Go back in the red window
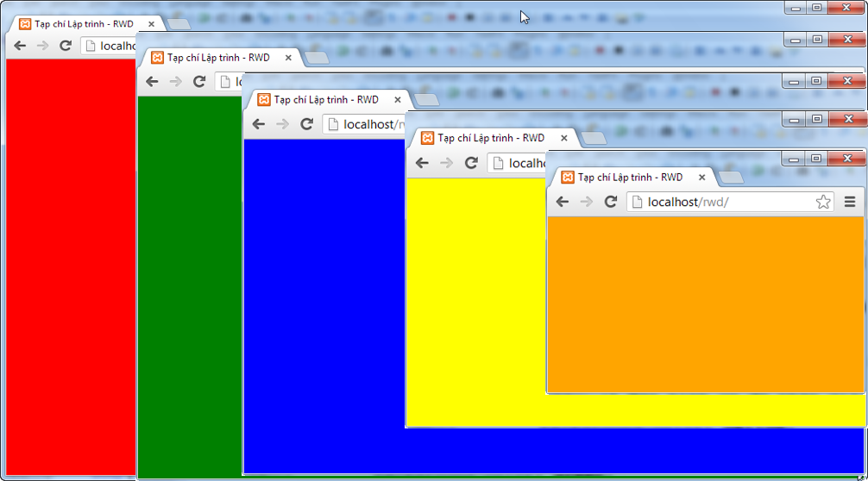The width and height of the screenshot is (868, 481). tap(19, 46)
